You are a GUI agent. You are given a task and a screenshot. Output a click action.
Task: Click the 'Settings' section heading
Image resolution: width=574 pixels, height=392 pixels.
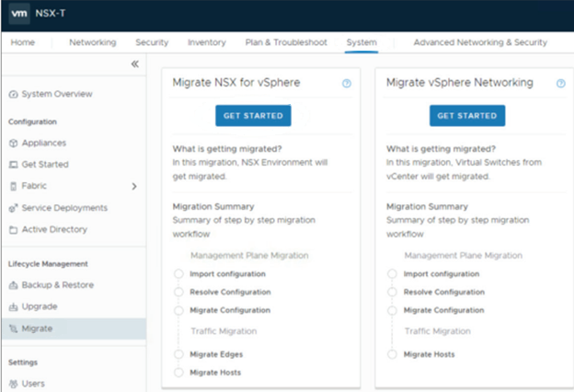pyautogui.click(x=23, y=363)
